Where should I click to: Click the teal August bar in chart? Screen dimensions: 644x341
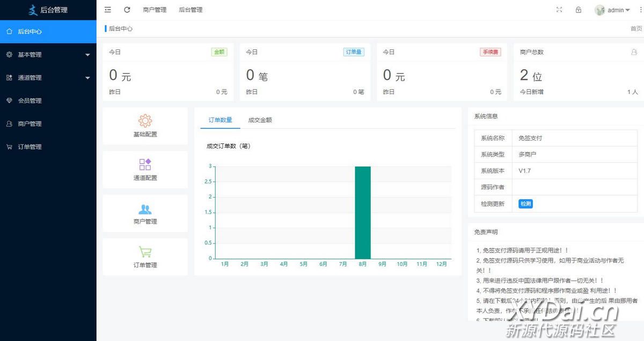pyautogui.click(x=363, y=213)
